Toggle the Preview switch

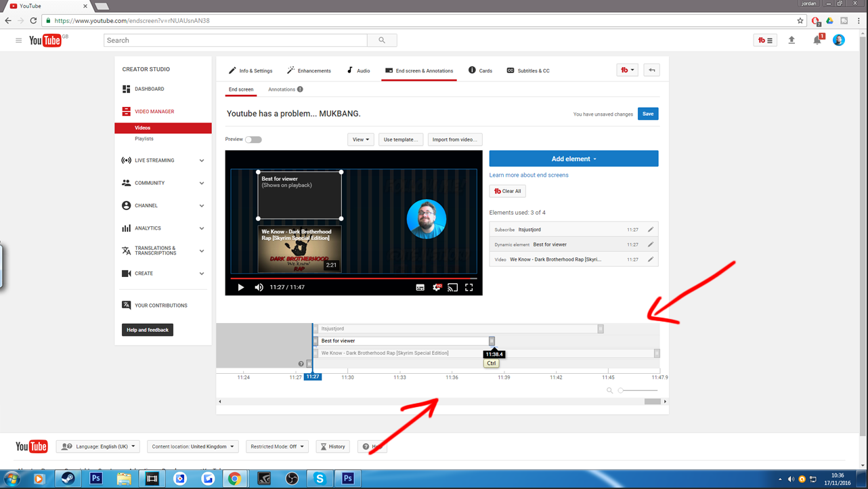253,140
